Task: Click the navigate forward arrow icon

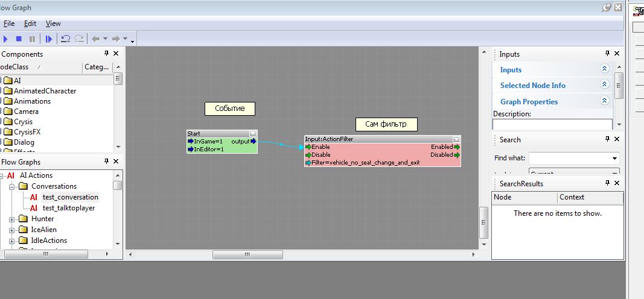Action: (x=116, y=39)
